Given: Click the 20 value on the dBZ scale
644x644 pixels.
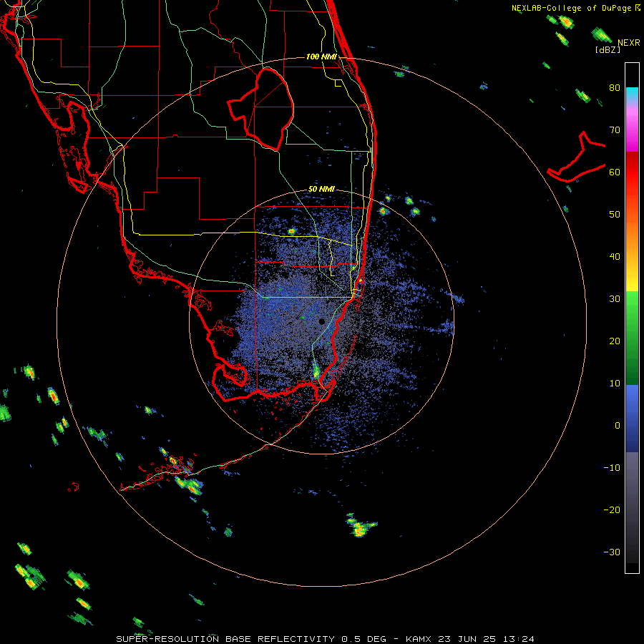Looking at the screenshot, I should 615,341.
